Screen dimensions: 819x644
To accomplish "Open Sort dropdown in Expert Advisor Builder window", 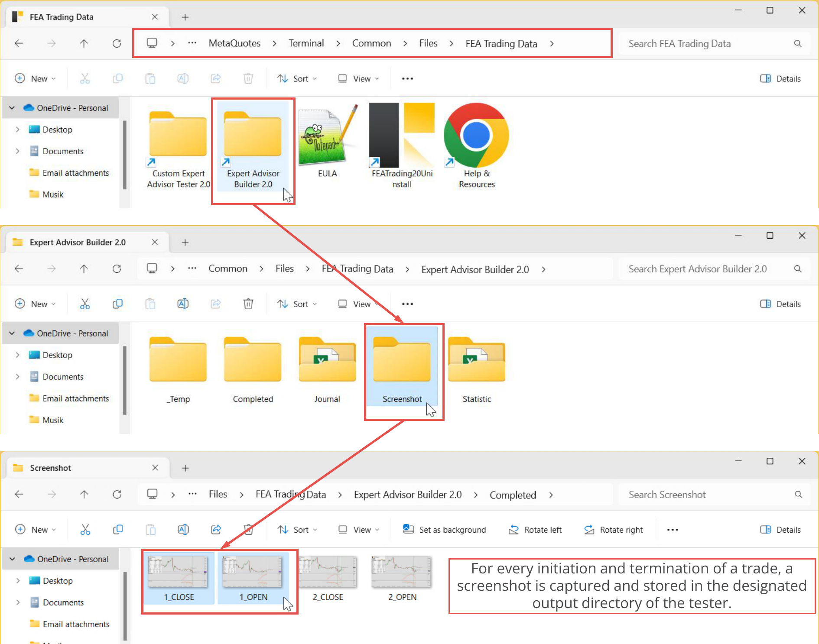I will (298, 304).
